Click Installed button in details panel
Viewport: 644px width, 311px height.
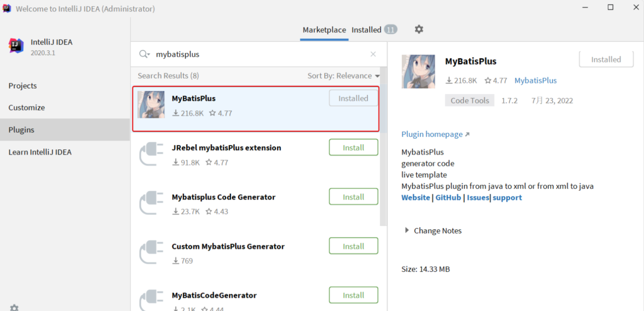pyautogui.click(x=606, y=59)
